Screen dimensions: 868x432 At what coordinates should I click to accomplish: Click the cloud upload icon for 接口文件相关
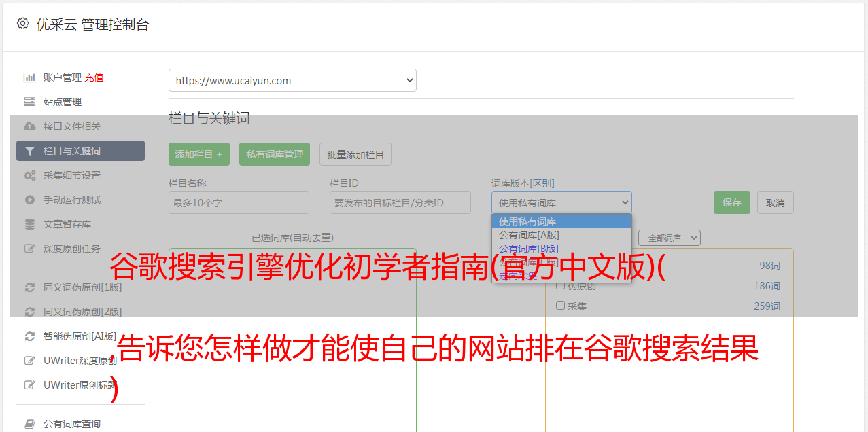pos(29,126)
